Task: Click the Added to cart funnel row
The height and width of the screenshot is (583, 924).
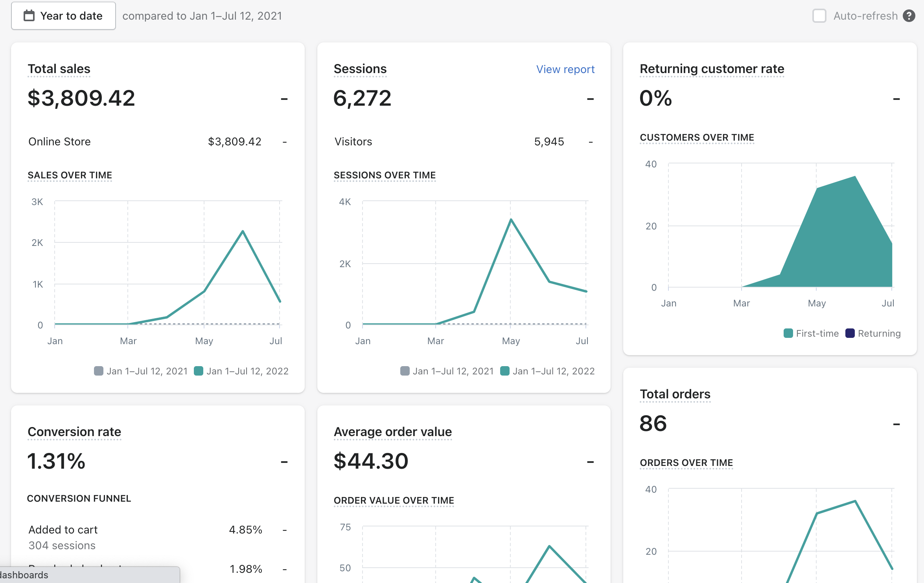Action: point(157,537)
